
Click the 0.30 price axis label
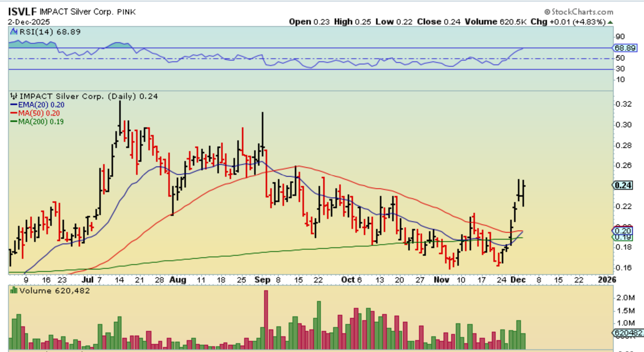click(x=623, y=125)
